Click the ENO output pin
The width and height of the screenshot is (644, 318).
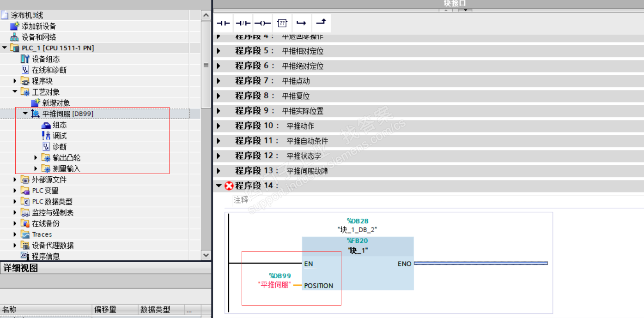(404, 264)
